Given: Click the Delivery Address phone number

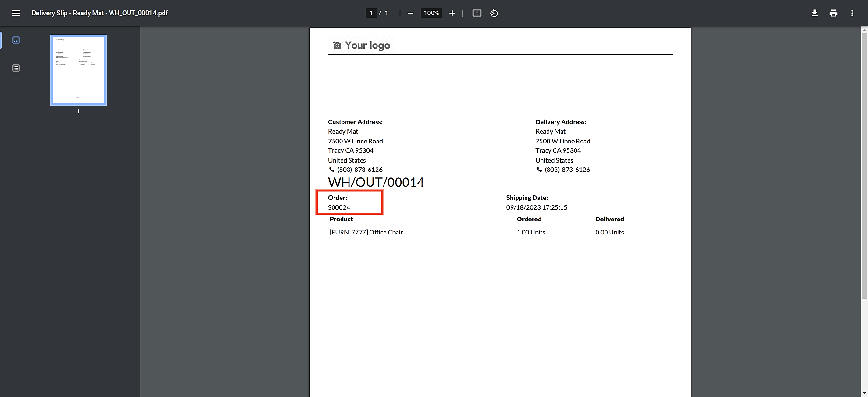Looking at the screenshot, I should 567,170.
